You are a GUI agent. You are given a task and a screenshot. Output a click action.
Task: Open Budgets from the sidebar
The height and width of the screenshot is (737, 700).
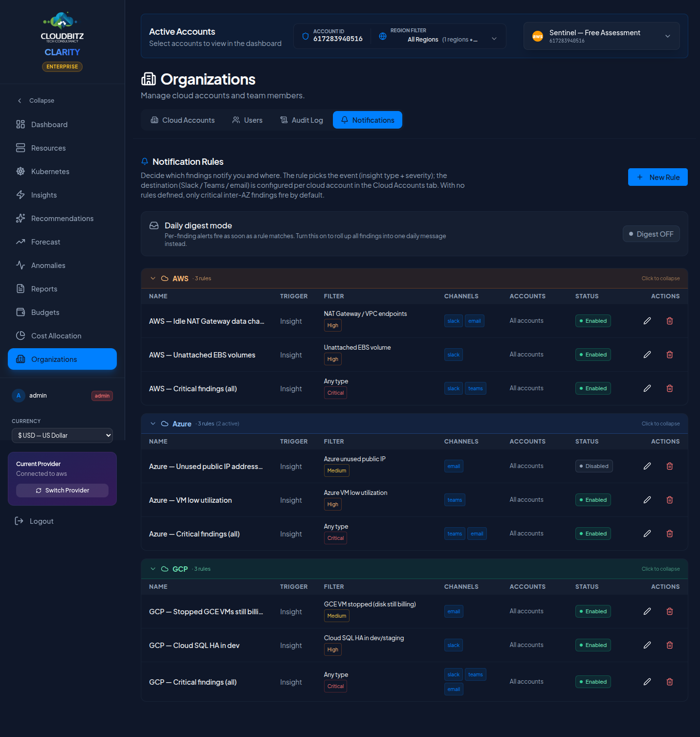click(62, 313)
